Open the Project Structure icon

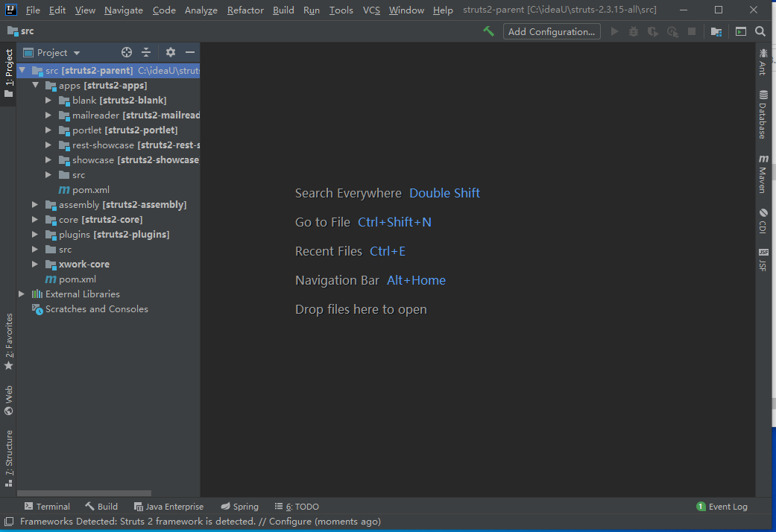coord(716,32)
